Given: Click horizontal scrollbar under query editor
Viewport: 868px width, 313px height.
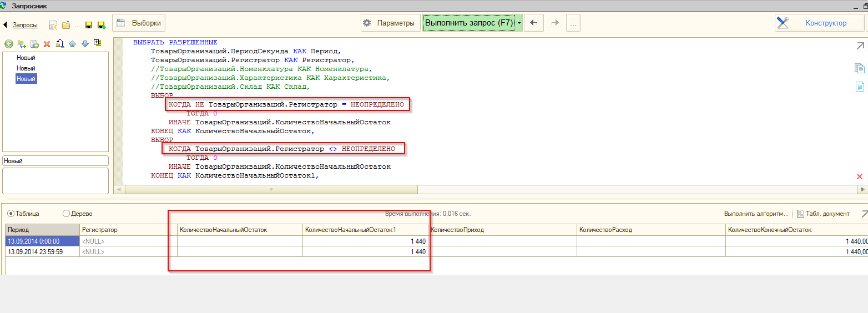Looking at the screenshot, I should tap(271, 189).
